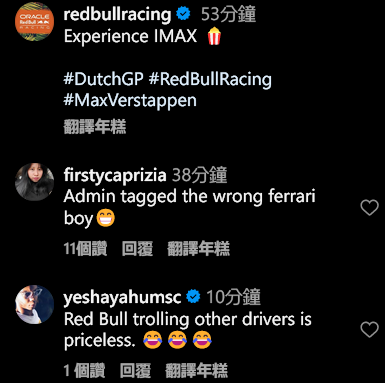385x383 pixels.
Task: Click the firstycaprizia username
Action: pyautogui.click(x=115, y=175)
